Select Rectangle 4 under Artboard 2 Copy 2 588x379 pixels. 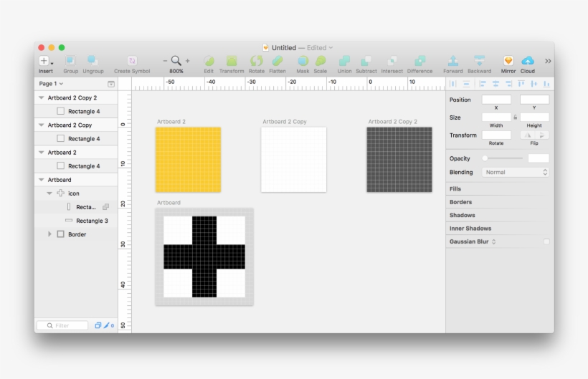click(76, 111)
